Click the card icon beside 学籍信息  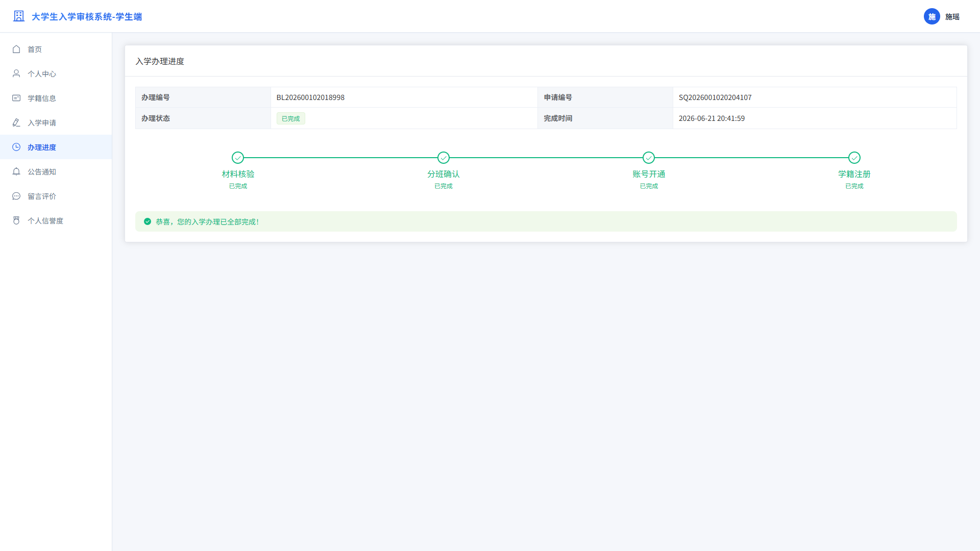coord(16,98)
